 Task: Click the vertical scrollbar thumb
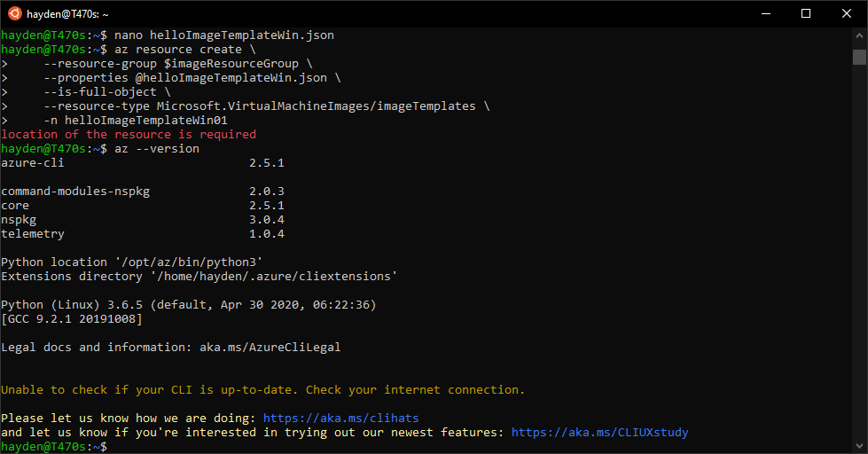point(859,57)
